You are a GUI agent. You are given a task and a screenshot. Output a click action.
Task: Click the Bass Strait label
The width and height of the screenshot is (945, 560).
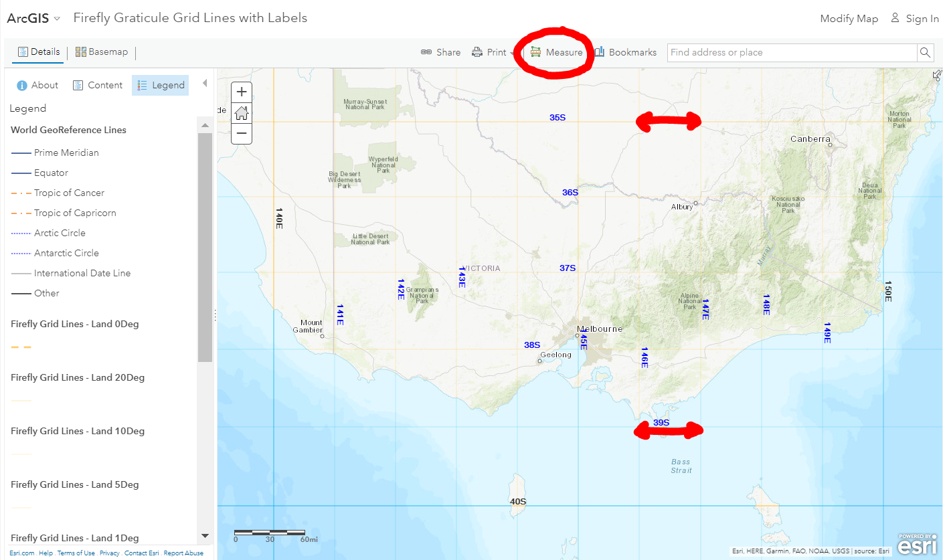[x=681, y=466]
